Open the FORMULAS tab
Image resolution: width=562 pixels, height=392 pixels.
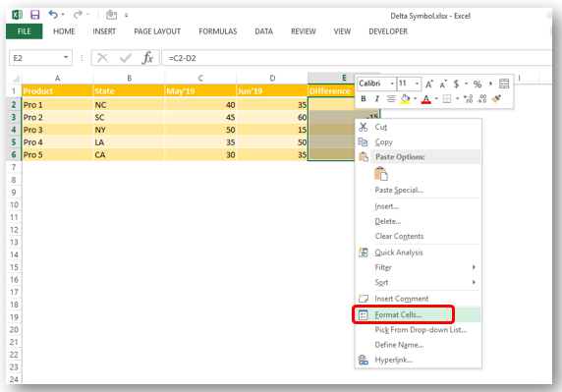click(218, 31)
